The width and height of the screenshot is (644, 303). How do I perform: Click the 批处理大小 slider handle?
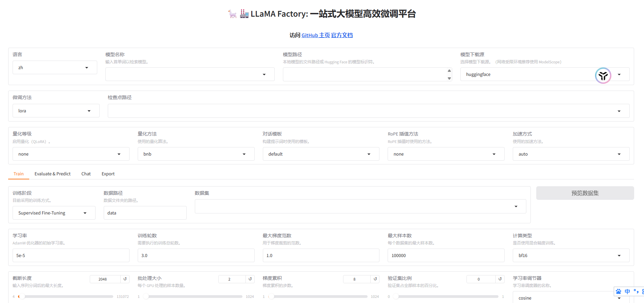(x=146, y=297)
